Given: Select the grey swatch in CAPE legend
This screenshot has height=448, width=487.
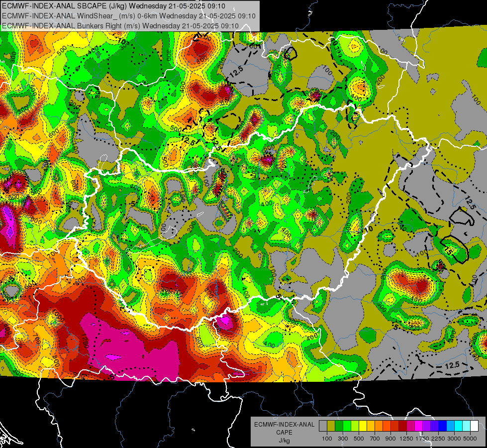Looking at the screenshot, I should (323, 426).
